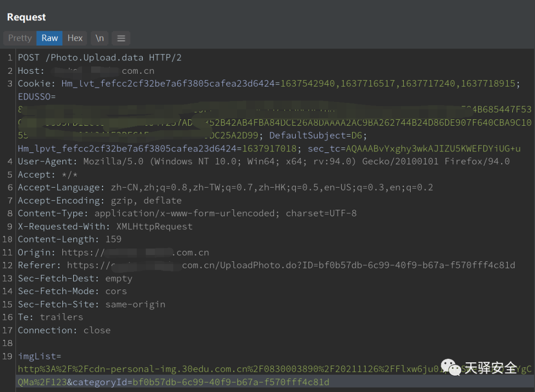The height and width of the screenshot is (392, 535).
Task: Click the Content-Length 159 value
Action: 113,239
